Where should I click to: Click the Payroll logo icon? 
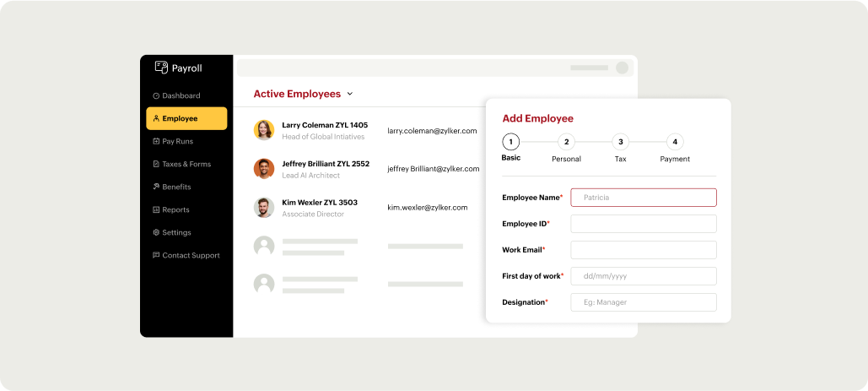click(161, 68)
